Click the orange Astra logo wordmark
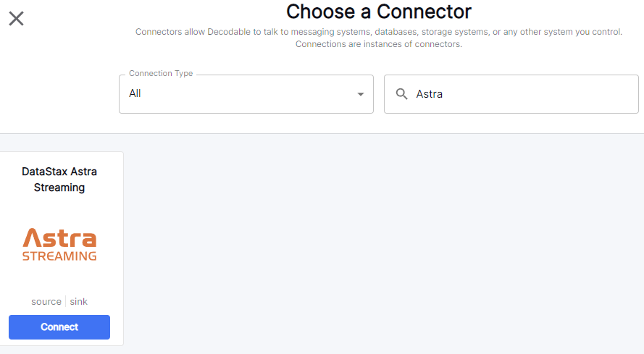Viewport: 644px width, 354px height. [59, 238]
